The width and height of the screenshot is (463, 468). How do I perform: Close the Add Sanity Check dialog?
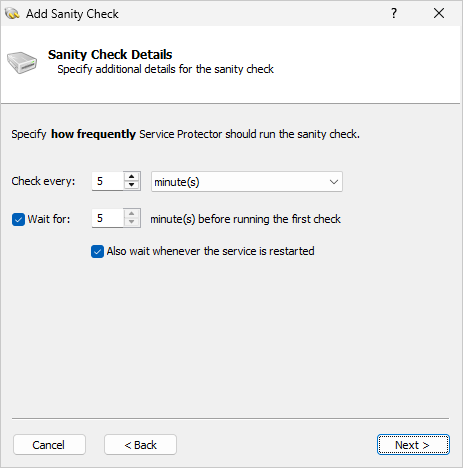[x=439, y=13]
